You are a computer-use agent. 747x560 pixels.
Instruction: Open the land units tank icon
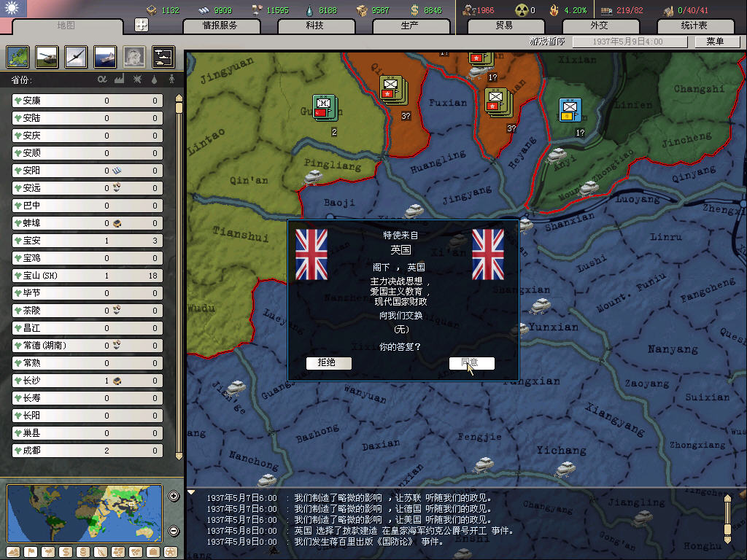coord(47,57)
